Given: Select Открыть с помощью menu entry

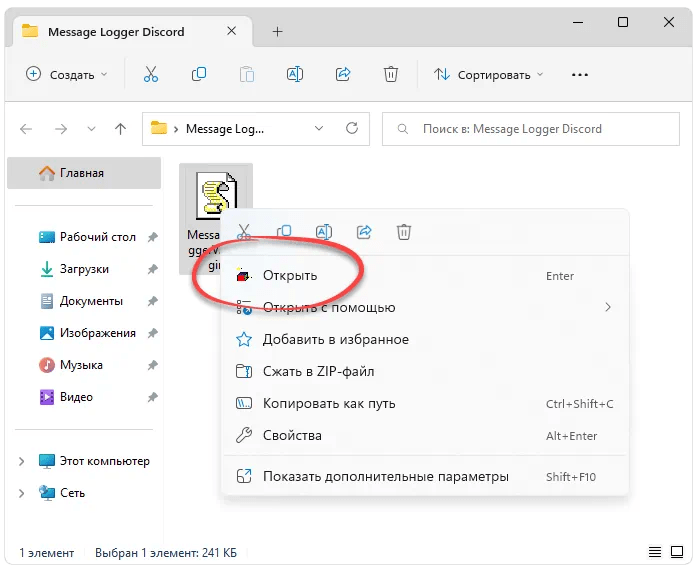Looking at the screenshot, I should click(x=425, y=307).
